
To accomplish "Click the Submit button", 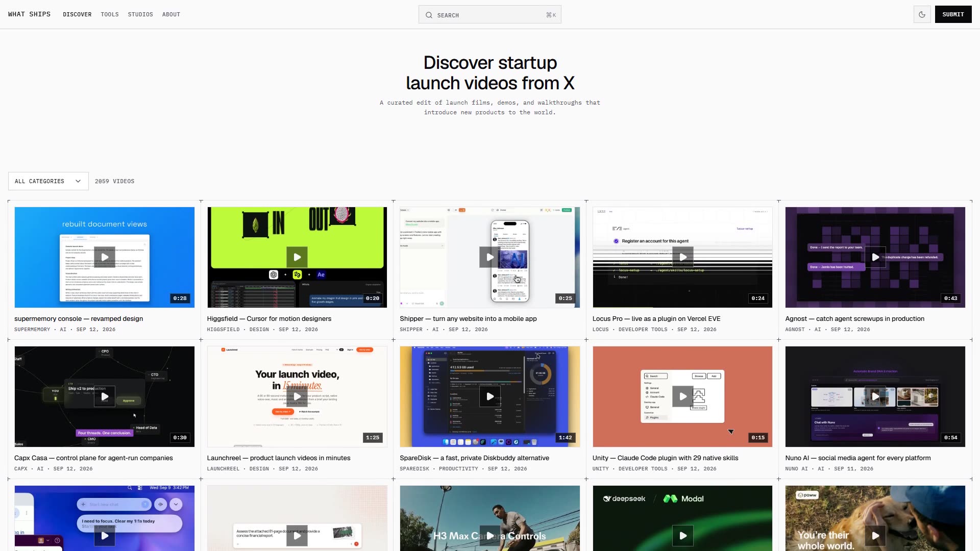I will tap(953, 14).
